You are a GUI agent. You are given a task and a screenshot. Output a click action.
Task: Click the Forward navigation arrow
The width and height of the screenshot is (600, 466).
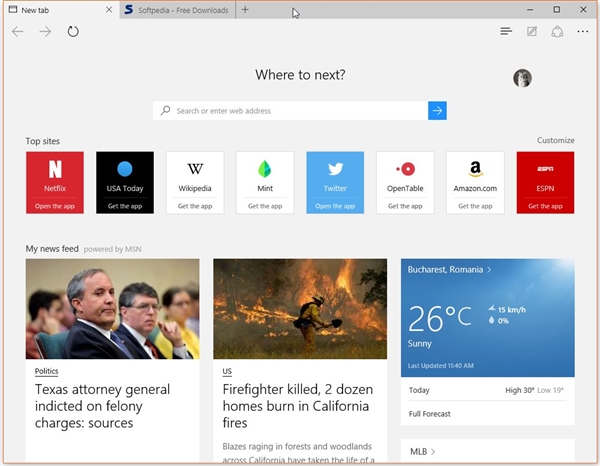coord(45,32)
